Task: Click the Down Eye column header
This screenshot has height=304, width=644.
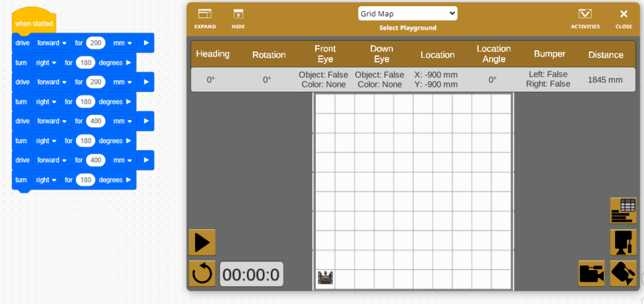Action: pos(381,54)
